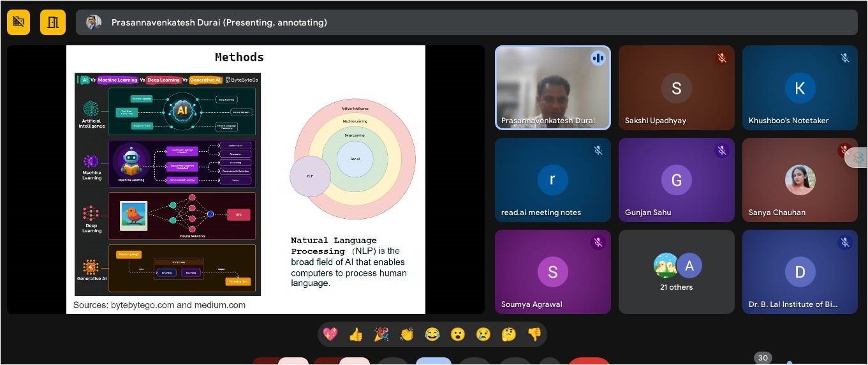
Task: Click the 'A' avatar in the 21 others tile
Action: 689,266
